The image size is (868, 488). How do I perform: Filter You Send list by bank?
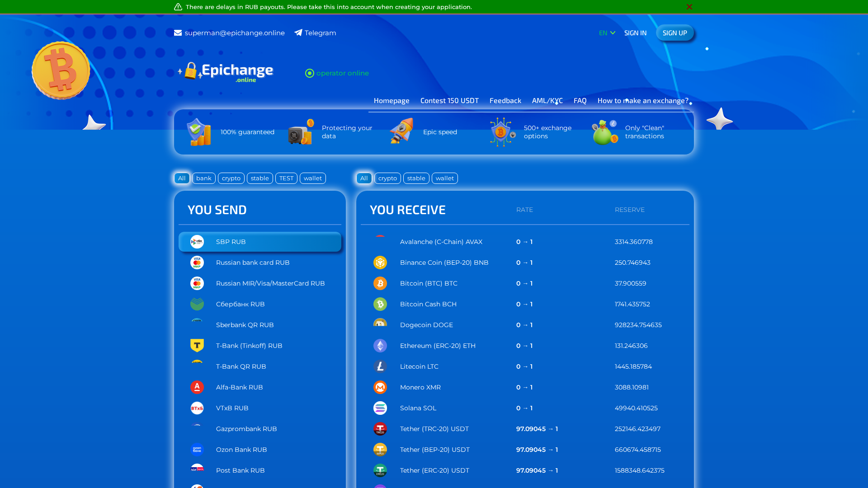[204, 178]
